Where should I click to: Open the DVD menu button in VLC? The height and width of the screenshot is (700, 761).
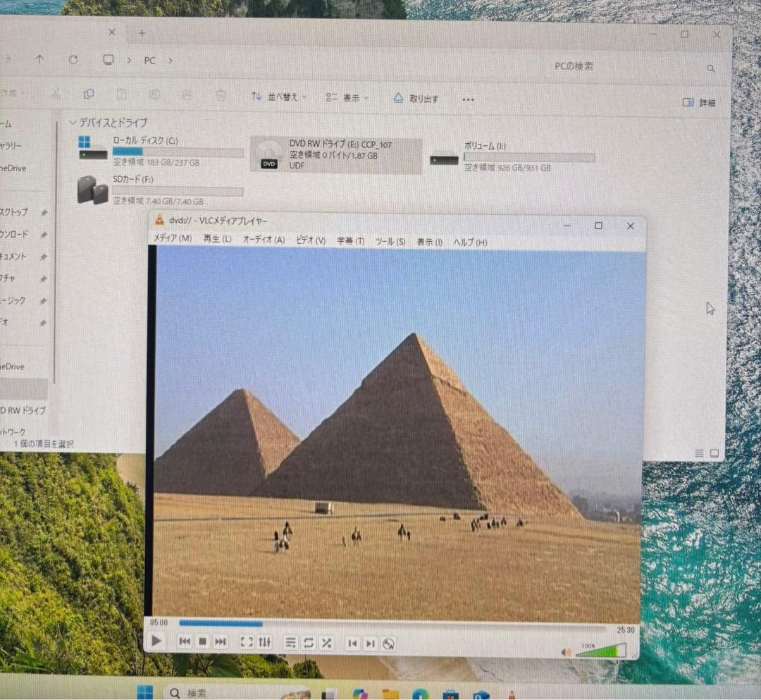point(388,644)
